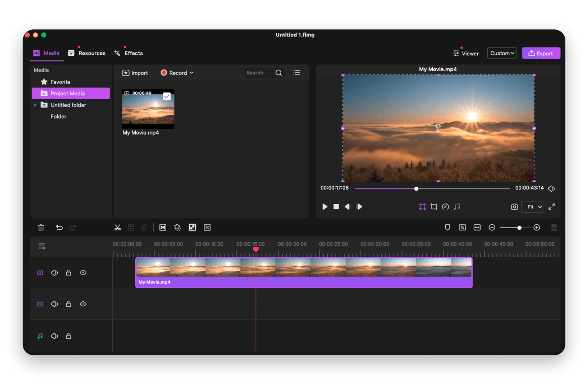Import new media files
Viewport: 588px width, 384px height.
(x=135, y=72)
